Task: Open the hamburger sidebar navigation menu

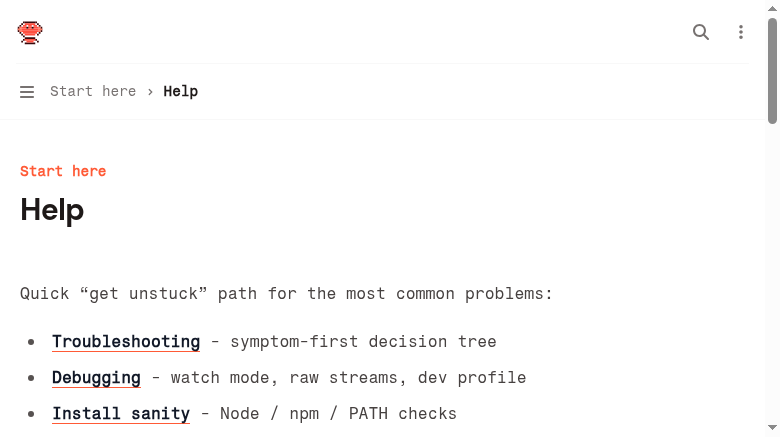Action: (27, 92)
